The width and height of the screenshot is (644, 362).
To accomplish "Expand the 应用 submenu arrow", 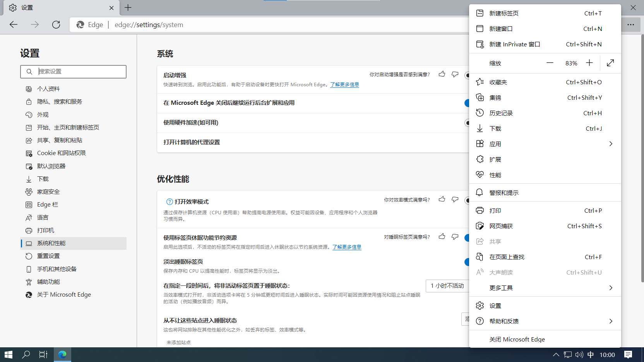I will (x=611, y=144).
